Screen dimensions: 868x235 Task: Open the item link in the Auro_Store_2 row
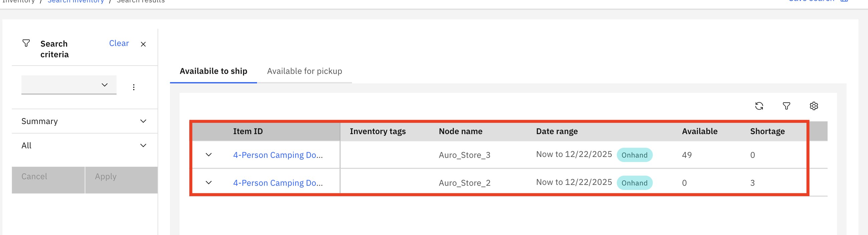pyautogui.click(x=278, y=183)
